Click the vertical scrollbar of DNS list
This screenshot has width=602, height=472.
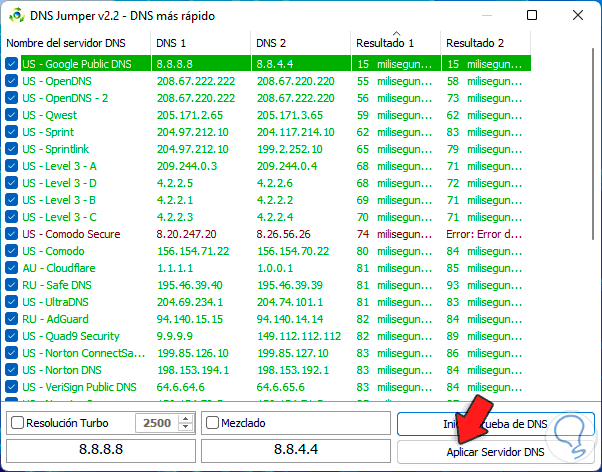tap(594, 144)
